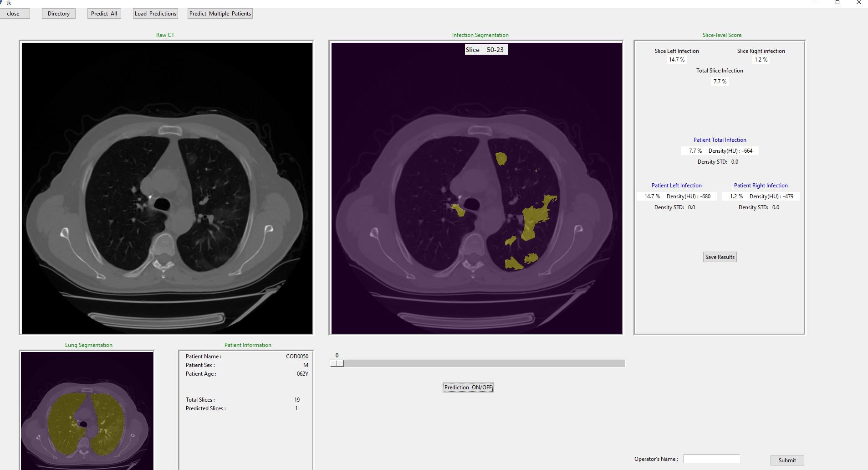The height and width of the screenshot is (470, 868).
Task: Click the Infection Segmentation overlay image
Action: [x=476, y=188]
